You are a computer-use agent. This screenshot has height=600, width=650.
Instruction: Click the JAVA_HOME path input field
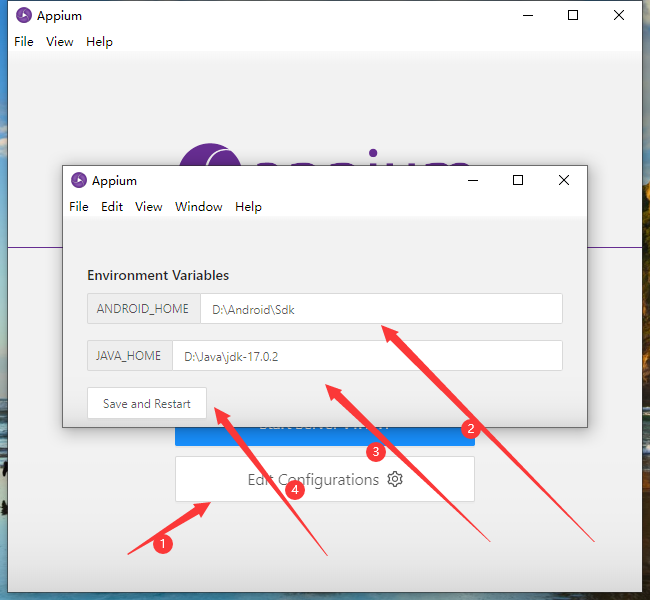click(367, 355)
